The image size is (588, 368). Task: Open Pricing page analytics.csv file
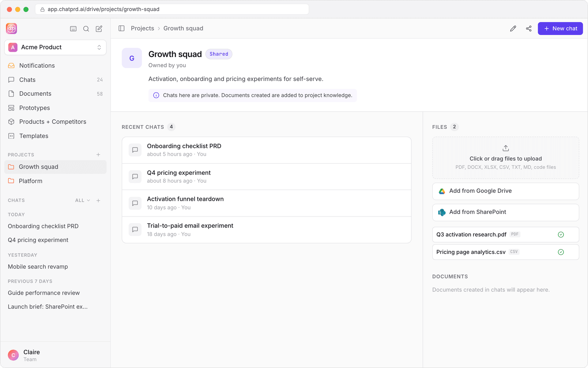click(x=506, y=252)
